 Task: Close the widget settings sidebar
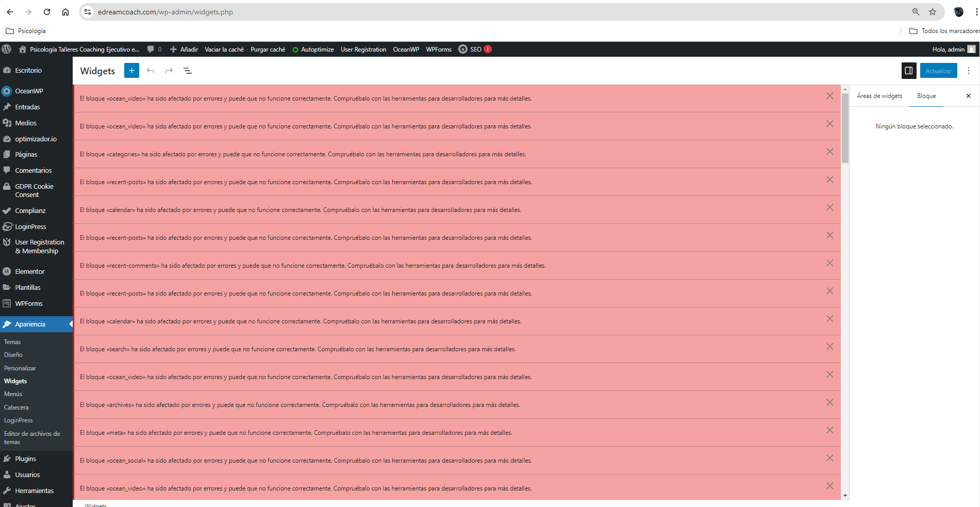[969, 96]
